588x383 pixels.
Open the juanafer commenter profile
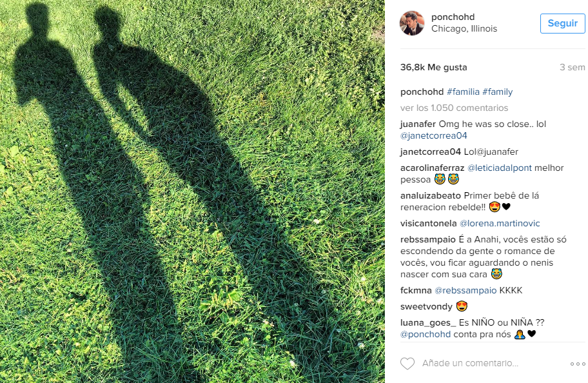click(x=418, y=124)
